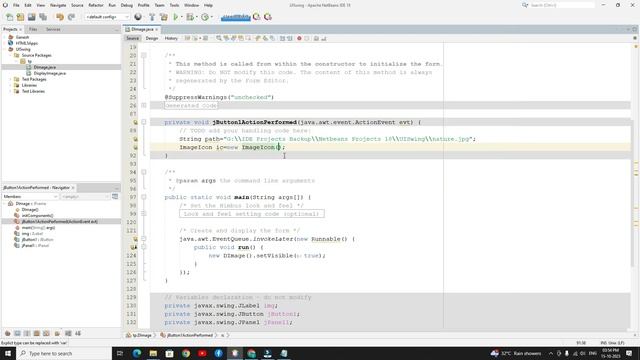
Task: Toggle the third Navigator filter icon at bottom
Action: (x=27, y=333)
